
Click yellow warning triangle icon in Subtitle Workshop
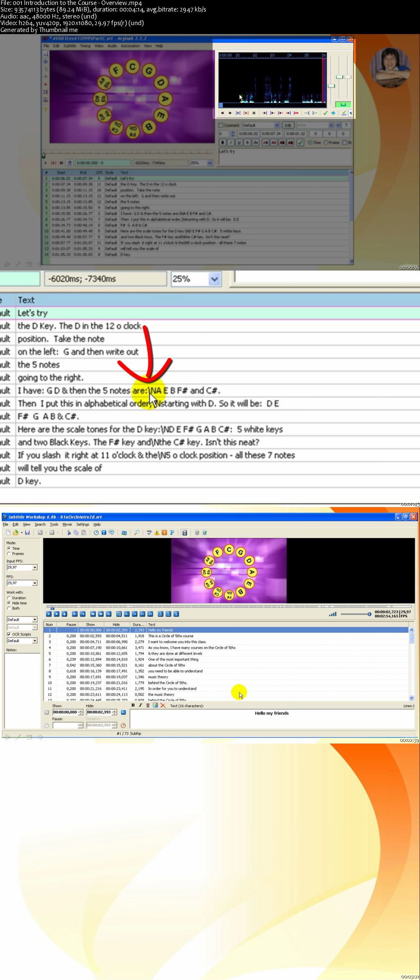157,532
